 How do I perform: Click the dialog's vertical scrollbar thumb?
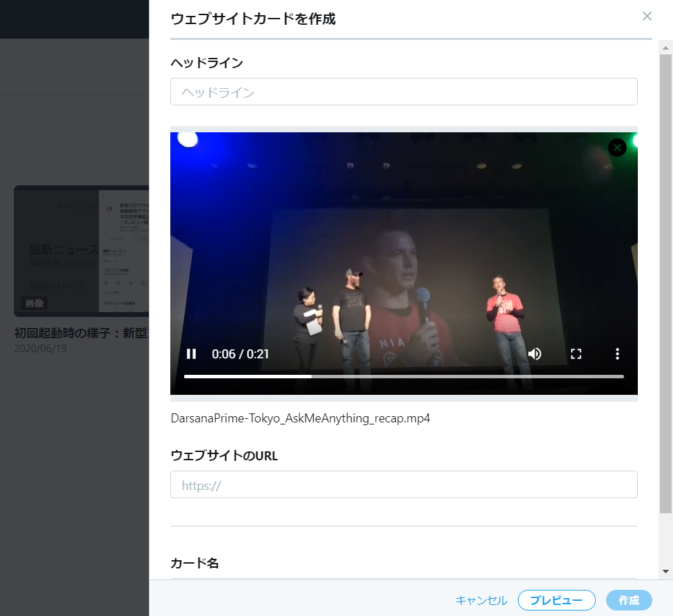coord(665,284)
